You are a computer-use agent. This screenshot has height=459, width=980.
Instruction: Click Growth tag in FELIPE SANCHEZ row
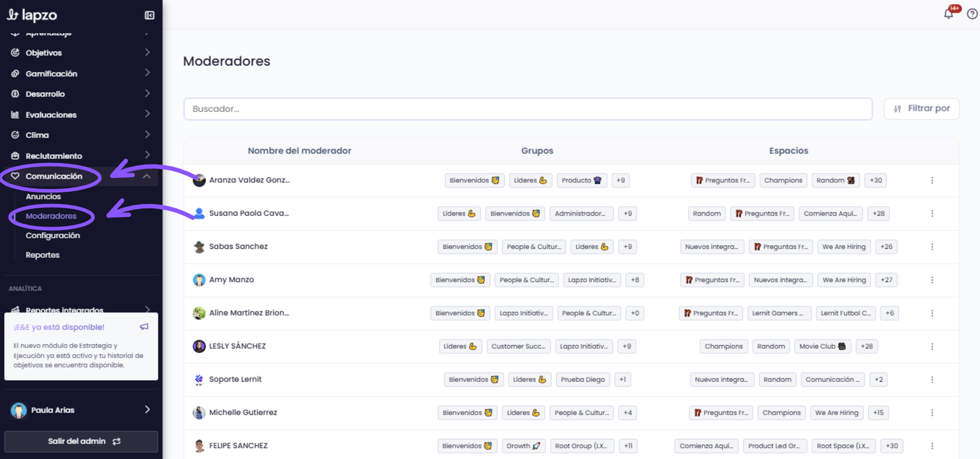click(x=523, y=446)
